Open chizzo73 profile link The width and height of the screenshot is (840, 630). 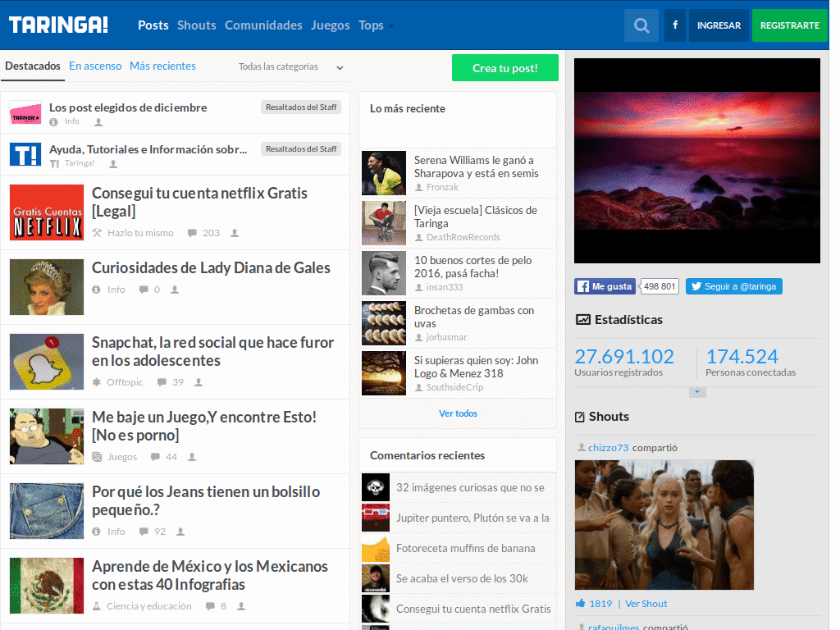coord(608,448)
